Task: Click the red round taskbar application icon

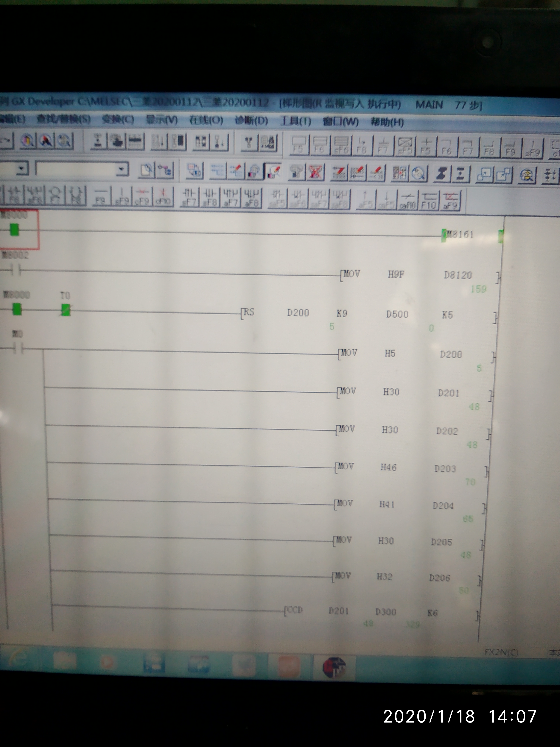Action: click(334, 667)
